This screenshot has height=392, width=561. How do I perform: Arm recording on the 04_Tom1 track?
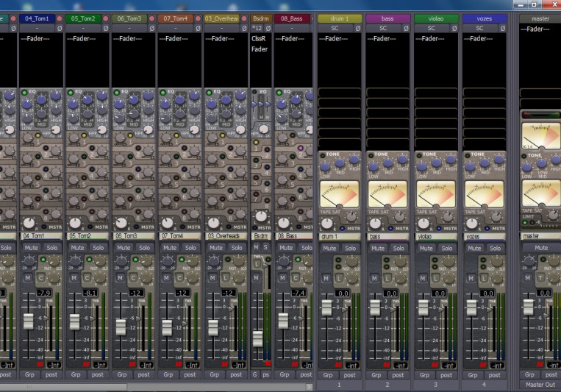click(60, 18)
